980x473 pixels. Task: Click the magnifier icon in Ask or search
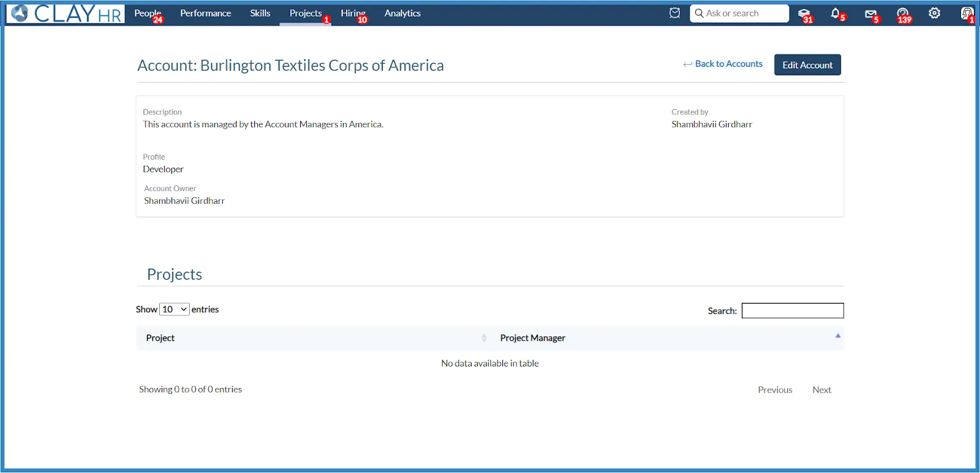click(x=699, y=13)
